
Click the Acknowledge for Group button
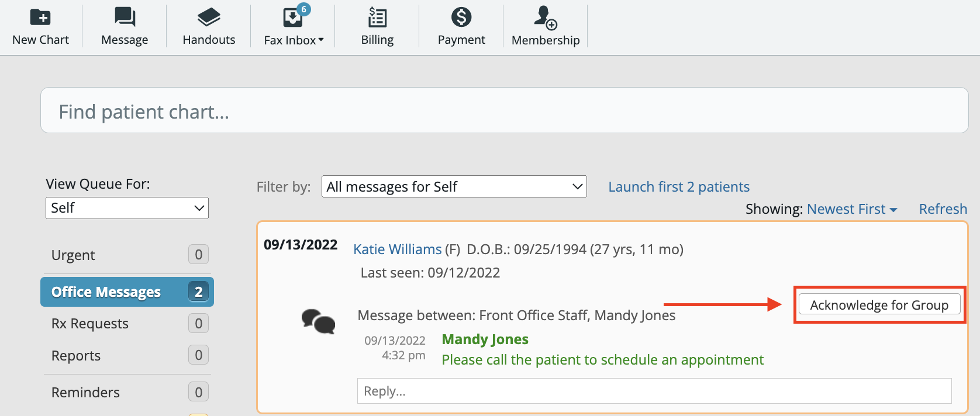879,304
